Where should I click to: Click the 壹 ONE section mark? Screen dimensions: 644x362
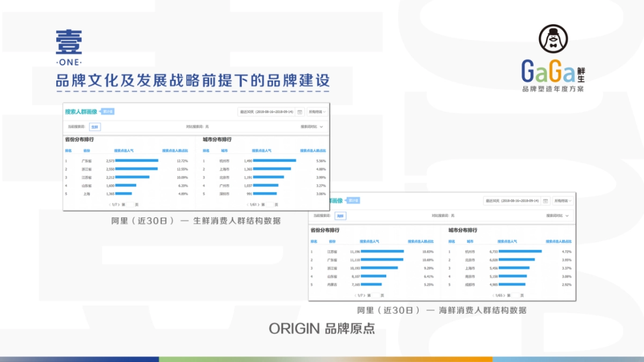tap(69, 49)
